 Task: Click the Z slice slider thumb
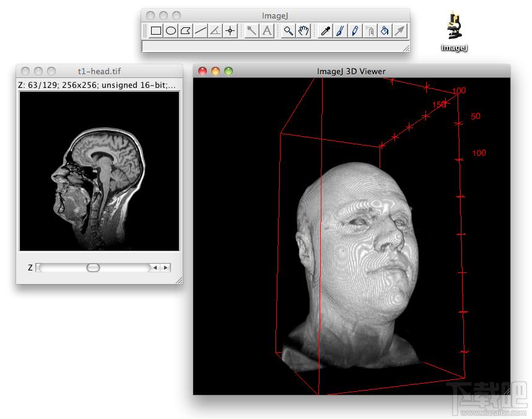point(93,268)
